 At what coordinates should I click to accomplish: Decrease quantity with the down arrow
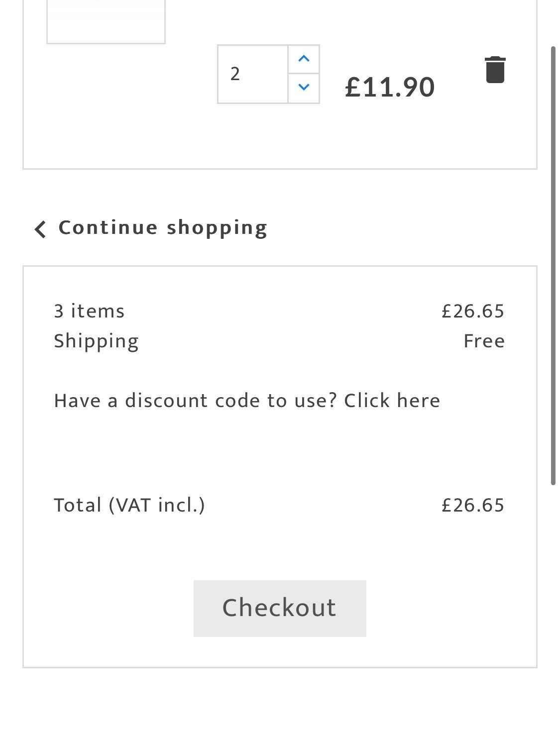[x=304, y=88]
